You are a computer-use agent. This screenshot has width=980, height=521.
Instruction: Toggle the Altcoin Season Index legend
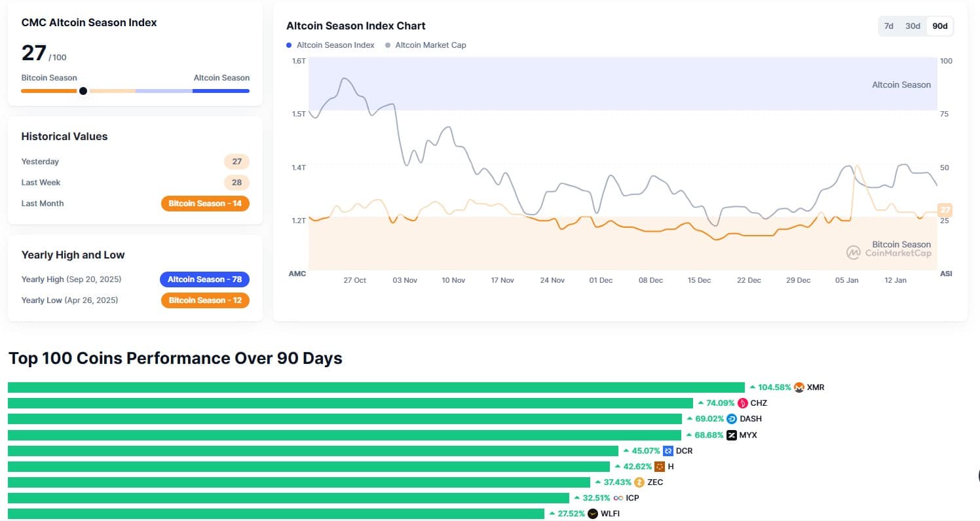335,45
